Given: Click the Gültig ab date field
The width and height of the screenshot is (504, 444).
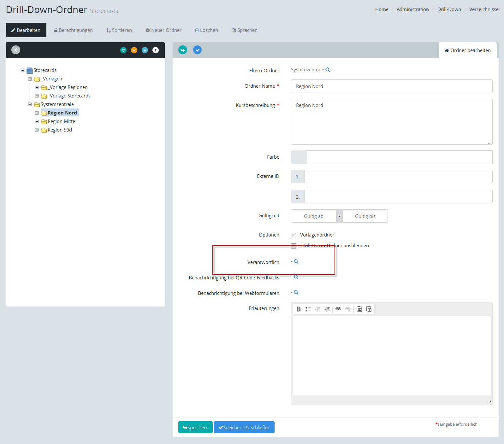Looking at the screenshot, I should tap(313, 216).
